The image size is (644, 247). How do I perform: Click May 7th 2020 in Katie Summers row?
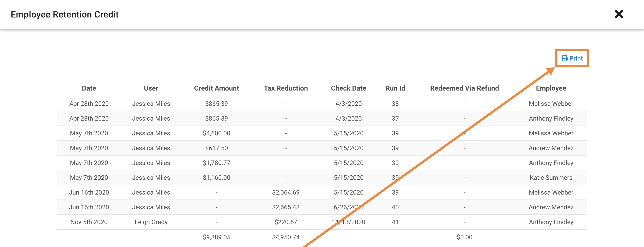[x=89, y=178]
